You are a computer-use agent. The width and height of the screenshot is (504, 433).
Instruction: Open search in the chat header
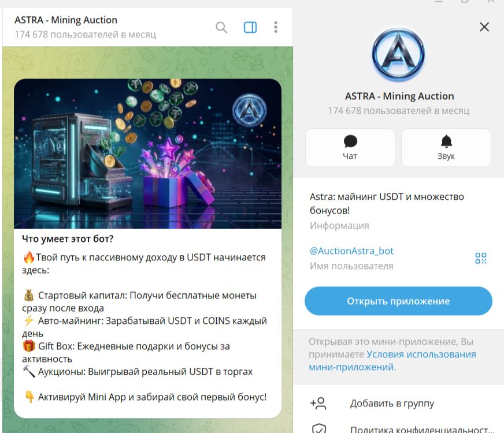(221, 27)
